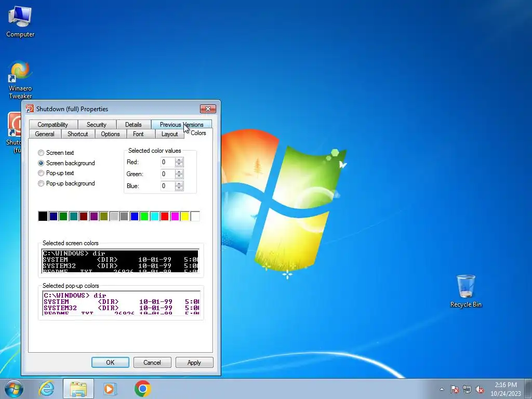Show hidden tray icons arrow
This screenshot has width=532, height=399.
pyautogui.click(x=442, y=389)
